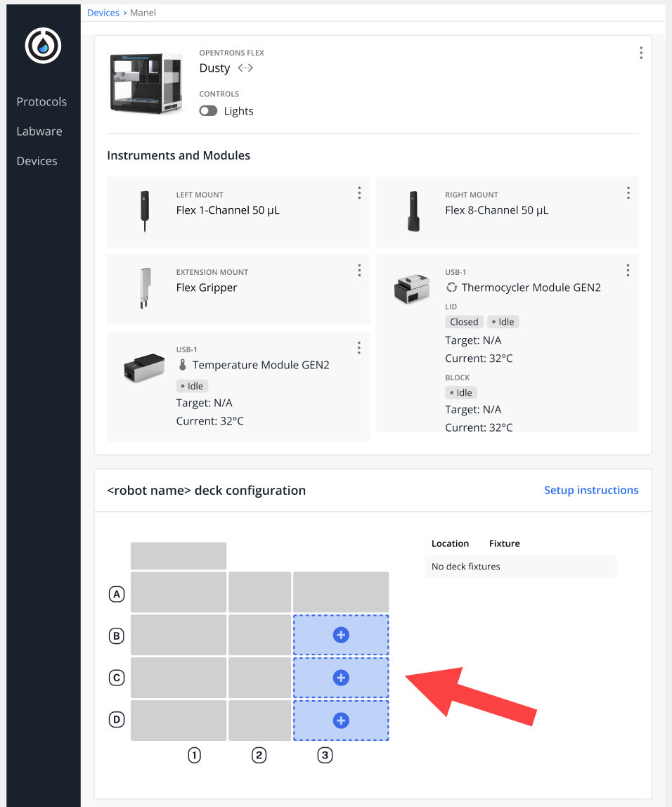Open the Setup instructions link
Viewport: 672px width, 807px height.
(x=591, y=490)
